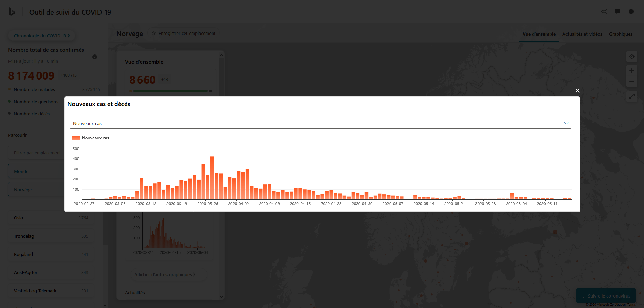This screenshot has width=644, height=308.
Task: Close the Nouveaux cas et décès popup
Action: [x=578, y=90]
